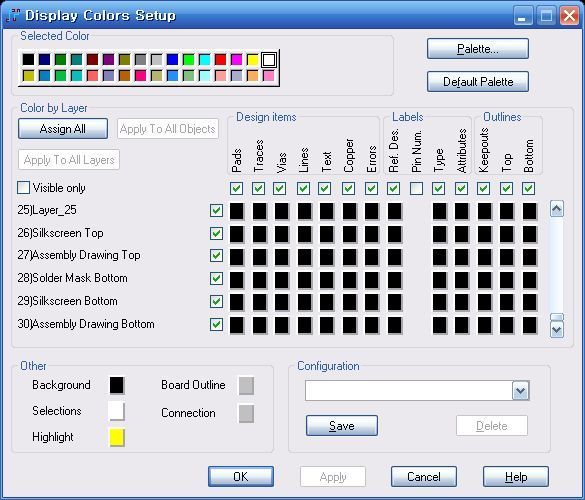Screen dimensions: 585x500
Task: Toggle the Ref. Des. column checkbox
Action: click(x=394, y=188)
